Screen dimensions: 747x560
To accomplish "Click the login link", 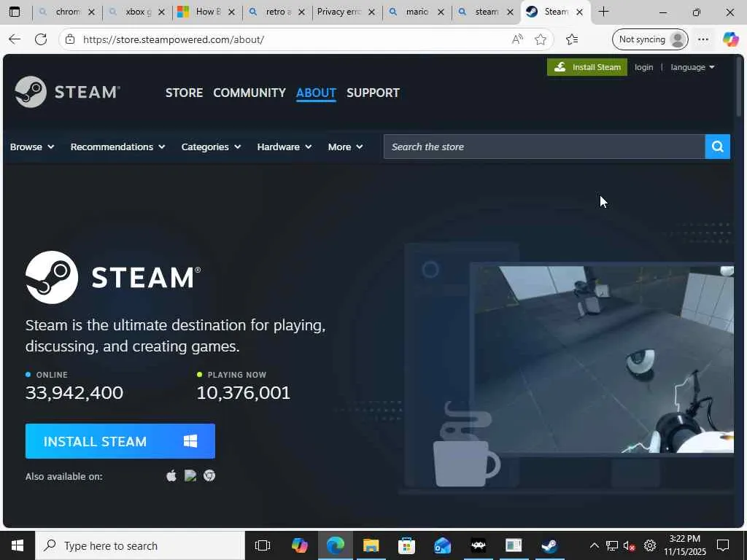I will pos(643,67).
